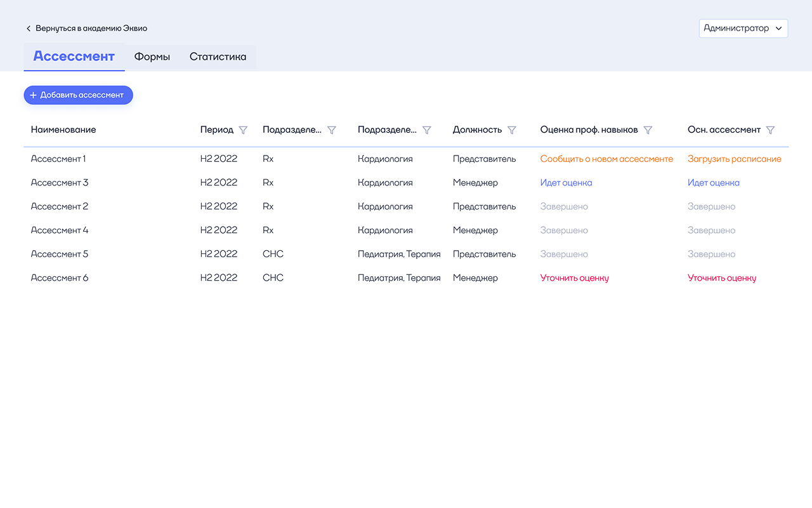Open the Ассессмент 1 row
Image resolution: width=812 pixels, height=508 pixels.
(x=58, y=159)
